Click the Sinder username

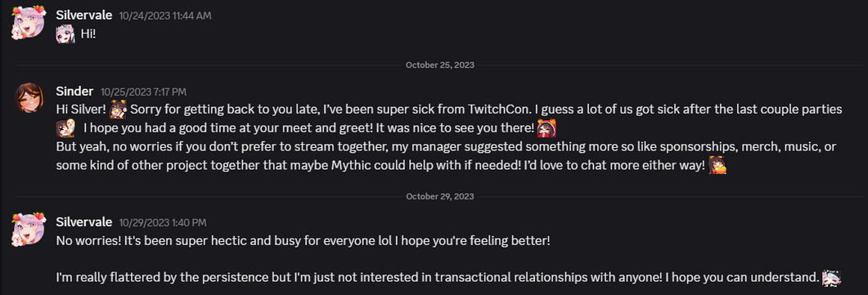[74, 92]
